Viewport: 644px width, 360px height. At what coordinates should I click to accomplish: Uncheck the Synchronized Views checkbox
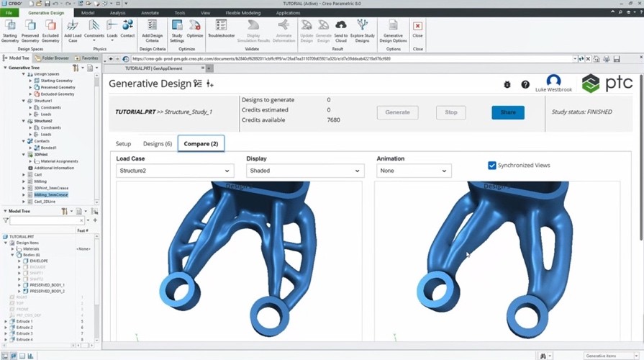tap(491, 165)
